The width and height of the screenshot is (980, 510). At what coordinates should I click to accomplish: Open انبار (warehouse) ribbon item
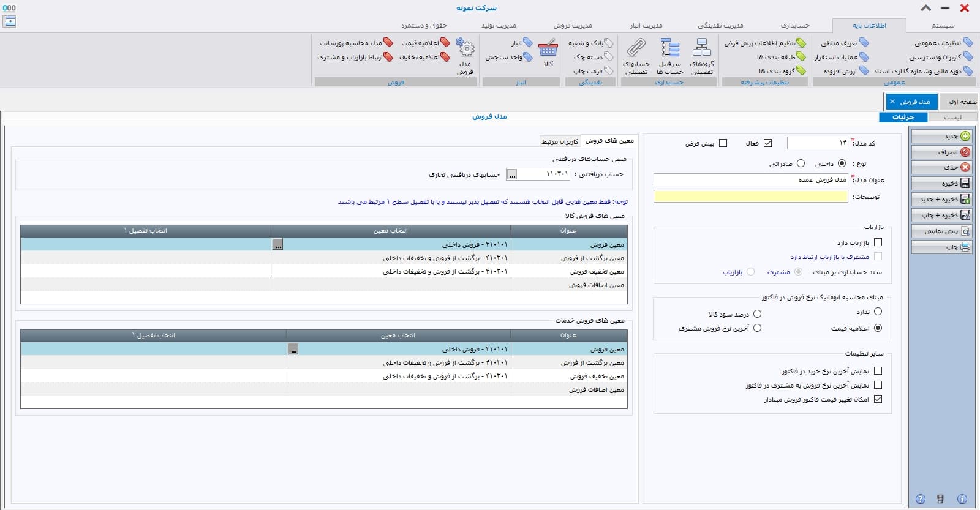[522, 43]
